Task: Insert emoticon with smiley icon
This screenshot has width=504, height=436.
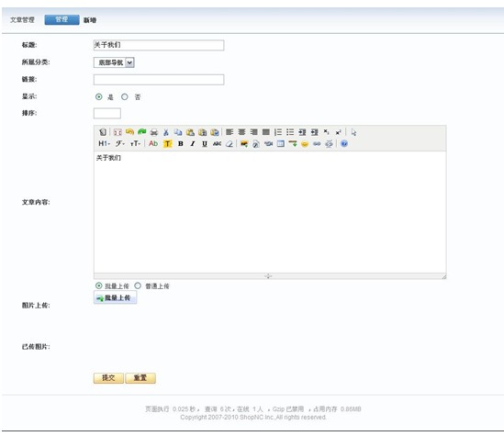Action: [x=305, y=143]
